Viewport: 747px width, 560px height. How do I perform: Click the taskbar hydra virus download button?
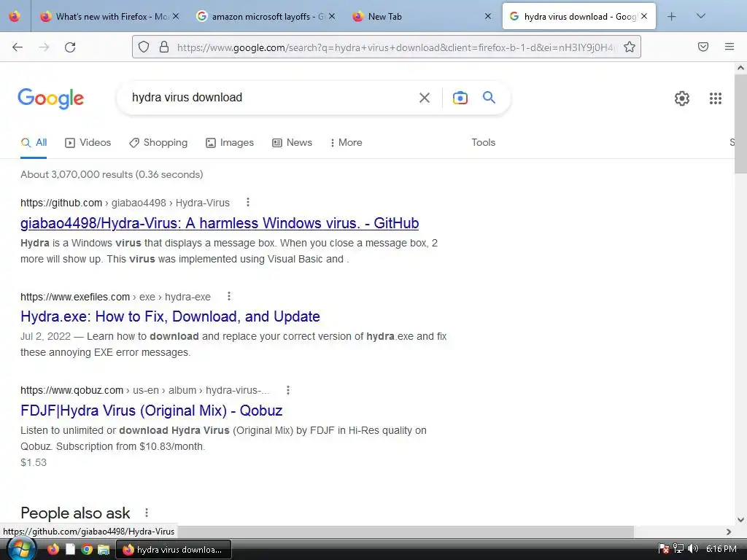174,550
